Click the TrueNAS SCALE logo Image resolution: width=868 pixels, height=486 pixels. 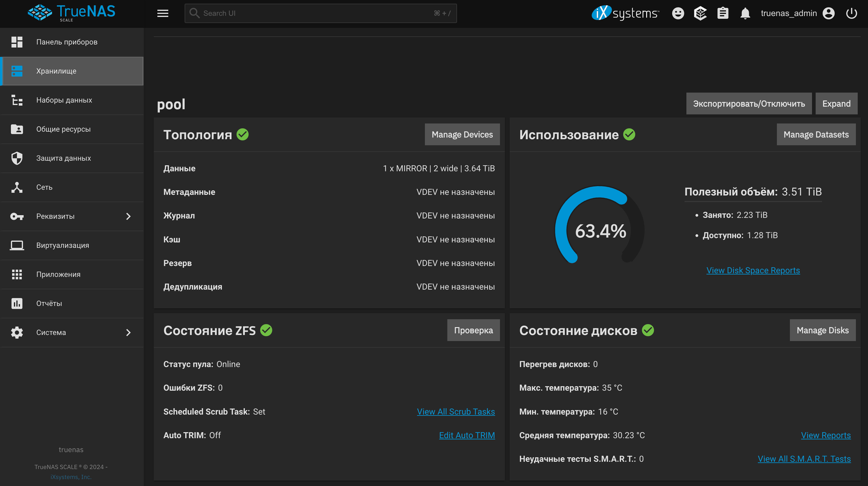(x=72, y=13)
